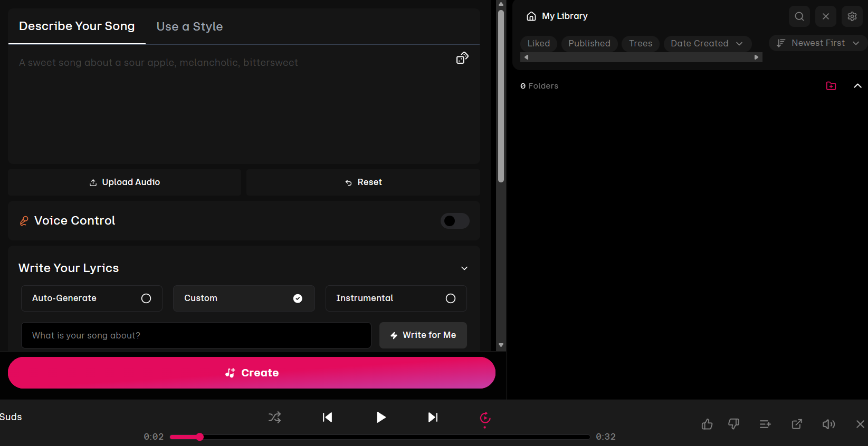The height and width of the screenshot is (446, 868).
Task: Enable the Voice Control switch
Action: pos(455,221)
